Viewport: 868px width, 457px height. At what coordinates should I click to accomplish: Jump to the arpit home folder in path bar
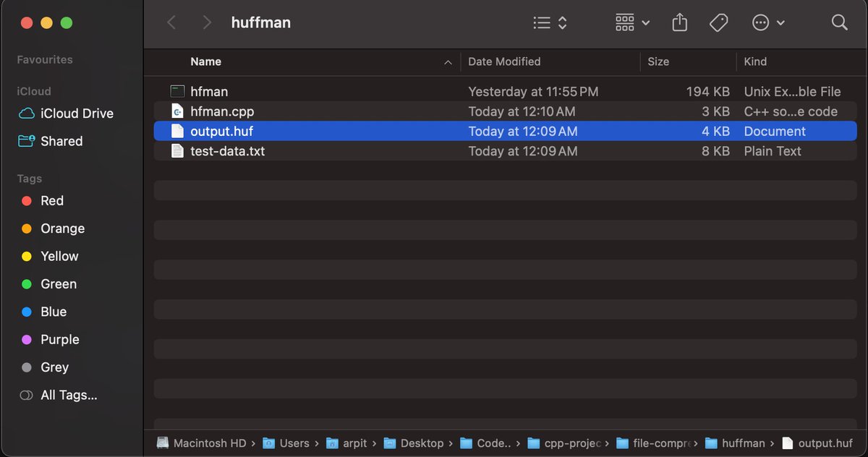tap(346, 443)
